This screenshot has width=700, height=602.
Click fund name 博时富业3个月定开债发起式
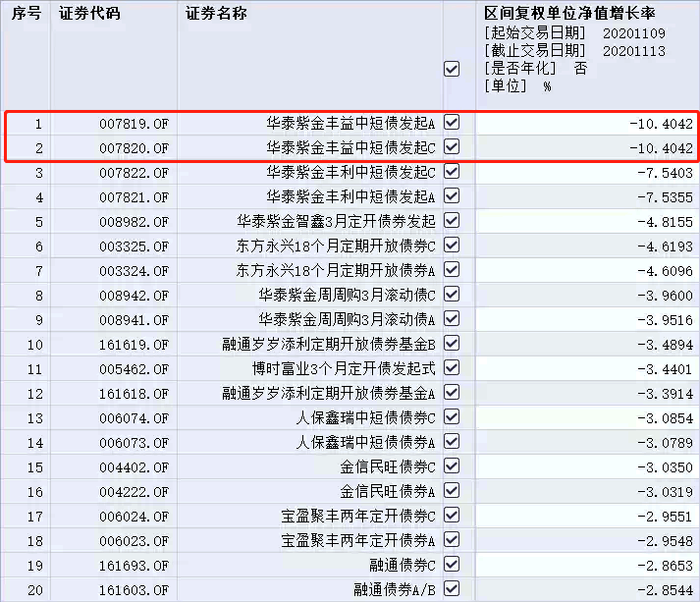[x=344, y=368]
